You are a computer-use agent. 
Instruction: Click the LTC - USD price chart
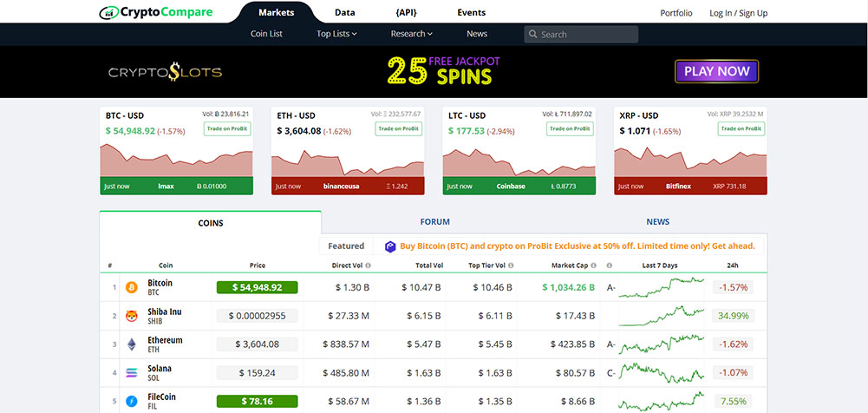coord(519,163)
